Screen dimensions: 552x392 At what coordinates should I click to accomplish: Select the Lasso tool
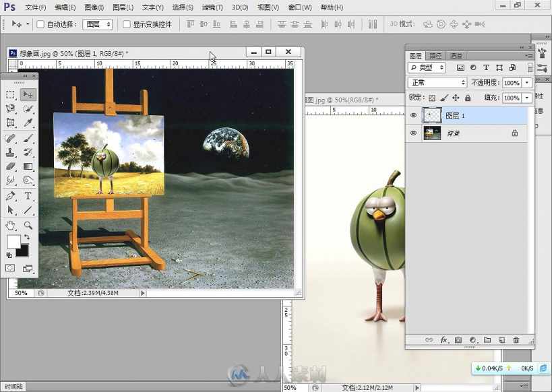coord(10,108)
